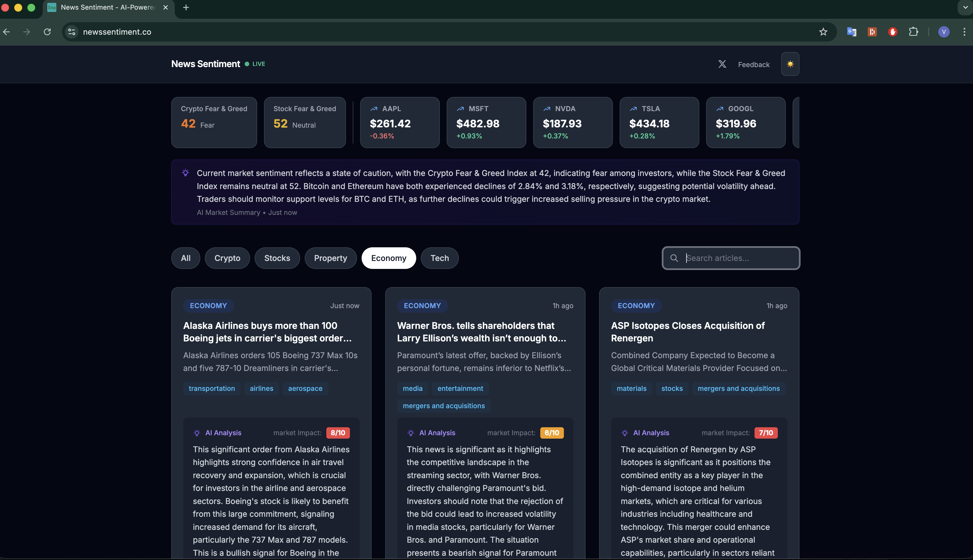Click the AI Analysis sparkle icon on Alaska Airlines card

tap(197, 433)
